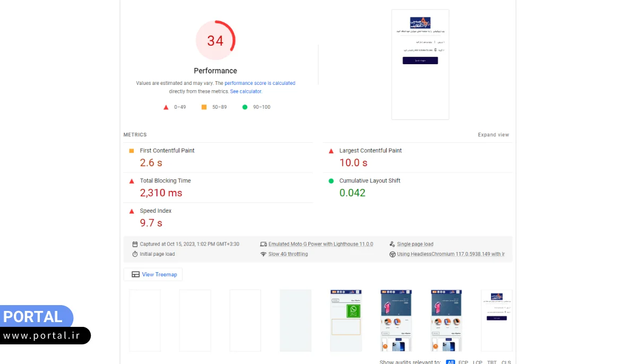Switch to the LCP audit filter
The height and width of the screenshot is (364, 637).
coord(477,362)
